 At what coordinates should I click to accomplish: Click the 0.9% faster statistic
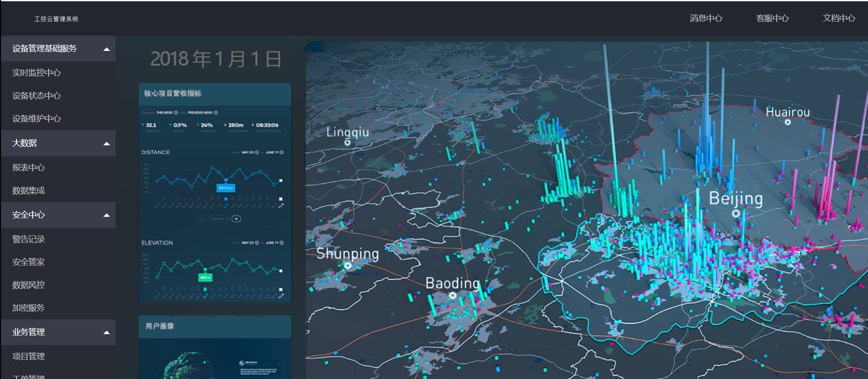click(178, 127)
